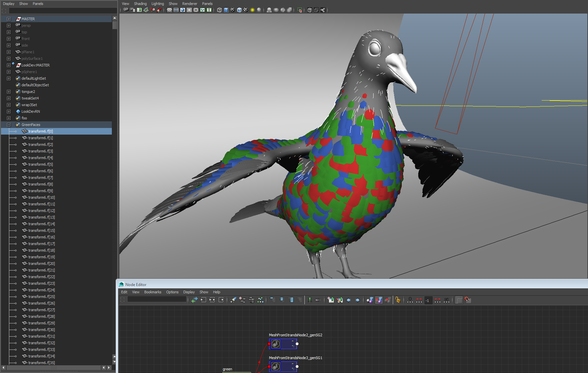
Task: Select transform6.f[12] in the Outliner
Action: pyautogui.click(x=41, y=211)
